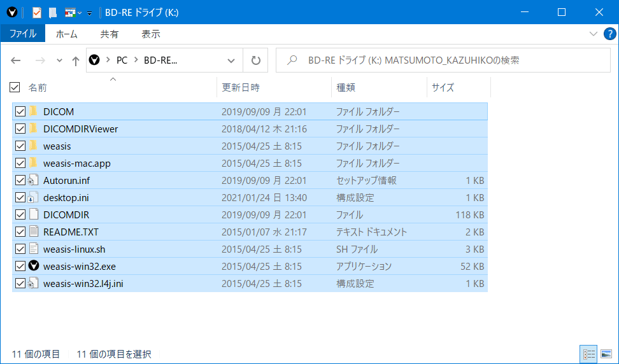Viewport: 619px width, 364px height.
Task: Click the New folder icon in quick access toolbar
Action: click(x=52, y=13)
